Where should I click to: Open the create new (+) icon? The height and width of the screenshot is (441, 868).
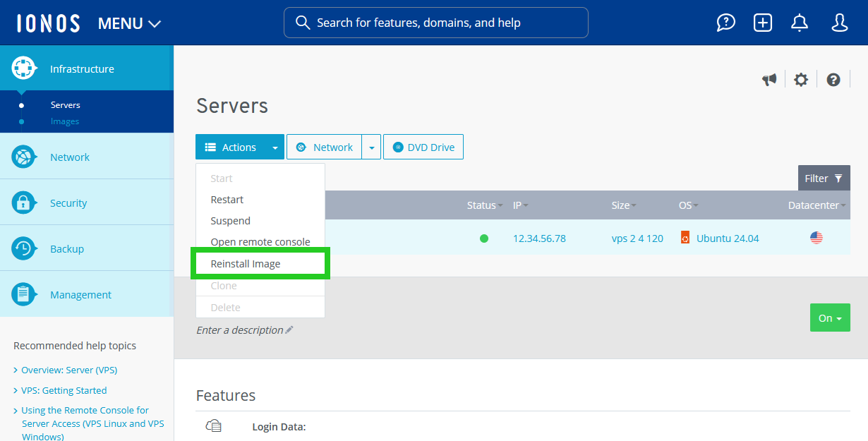pyautogui.click(x=762, y=23)
